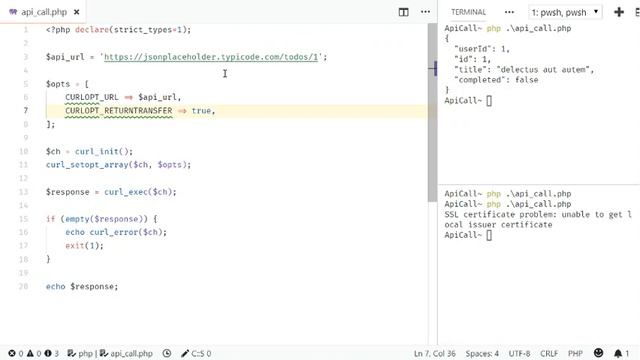This screenshot has height=360, width=640.
Task: Create a new terminal with plus icon
Action: pos(619,12)
